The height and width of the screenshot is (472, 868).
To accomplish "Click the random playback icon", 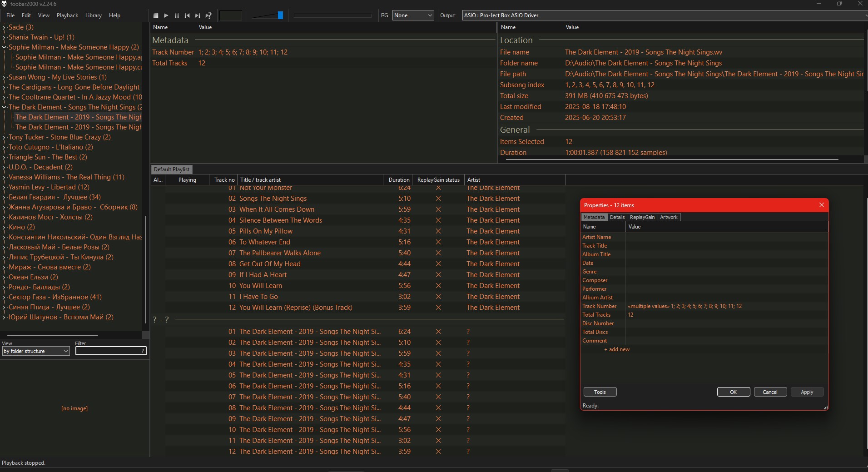I will 208,15.
